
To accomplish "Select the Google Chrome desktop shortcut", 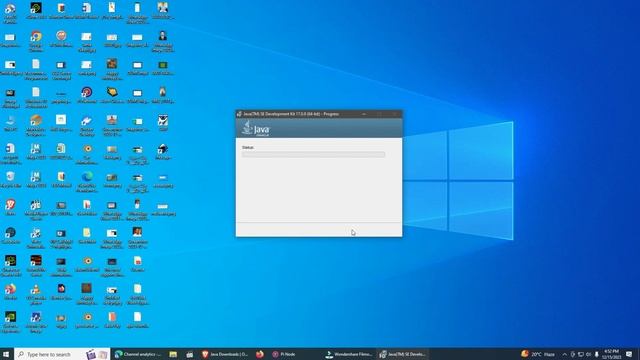I will [x=36, y=41].
